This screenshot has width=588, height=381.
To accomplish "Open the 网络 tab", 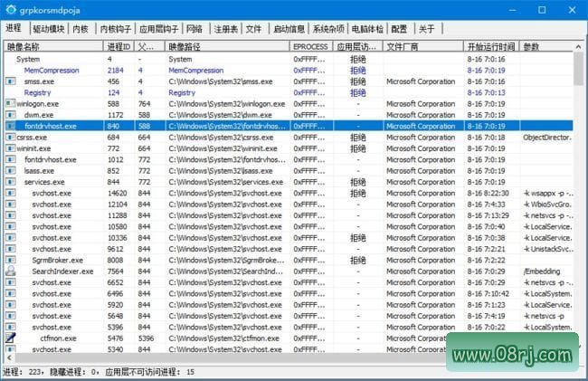I will 194,29.
